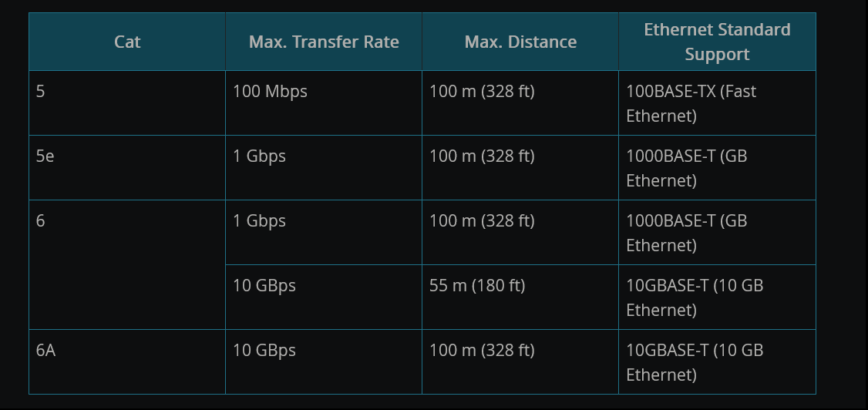Click the 10 GBps cell for Cat 6
The image size is (868, 410).
coord(324,297)
